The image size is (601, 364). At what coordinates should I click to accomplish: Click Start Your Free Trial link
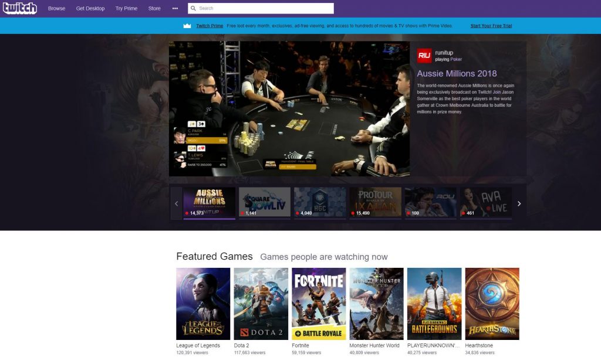[491, 26]
